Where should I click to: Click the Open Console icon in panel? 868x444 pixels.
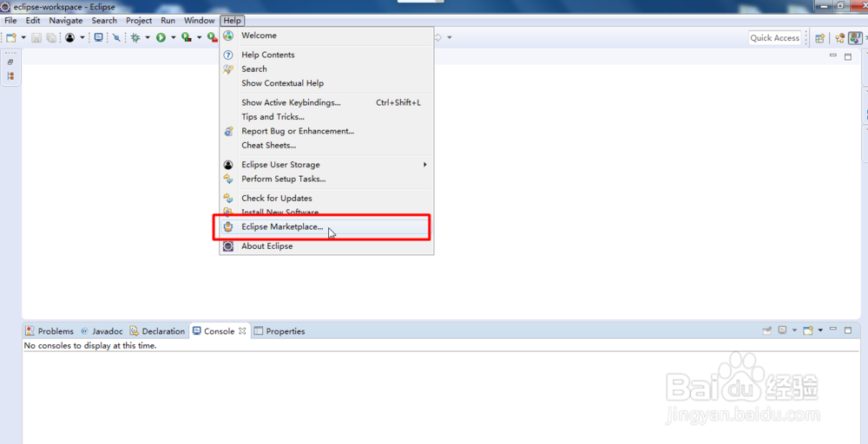pyautogui.click(x=808, y=330)
